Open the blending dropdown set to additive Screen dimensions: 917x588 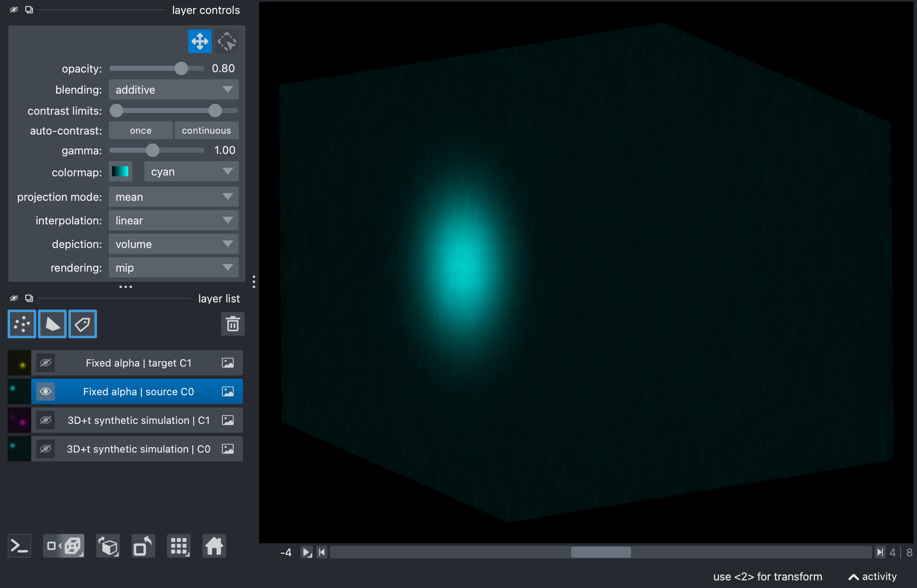pyautogui.click(x=174, y=89)
